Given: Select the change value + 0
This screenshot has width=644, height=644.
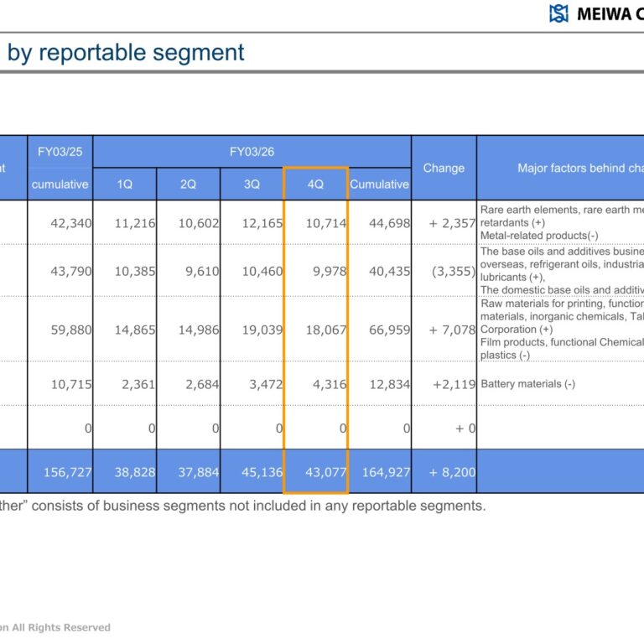Looking at the screenshot, I should click(x=465, y=428).
